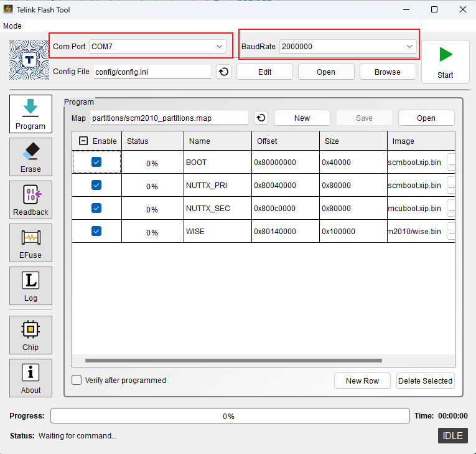Image resolution: width=476 pixels, height=454 pixels.
Task: Open the Chip information panel
Action: coord(30,335)
